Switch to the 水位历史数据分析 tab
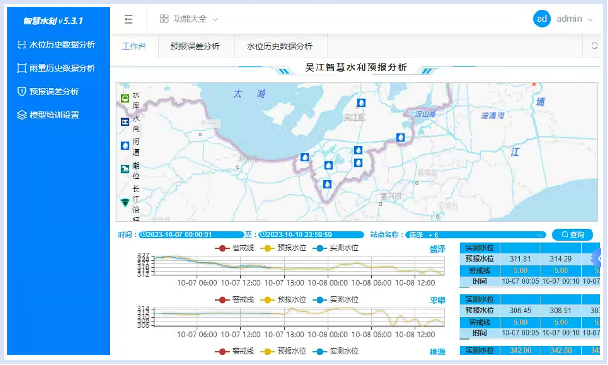 [x=280, y=46]
